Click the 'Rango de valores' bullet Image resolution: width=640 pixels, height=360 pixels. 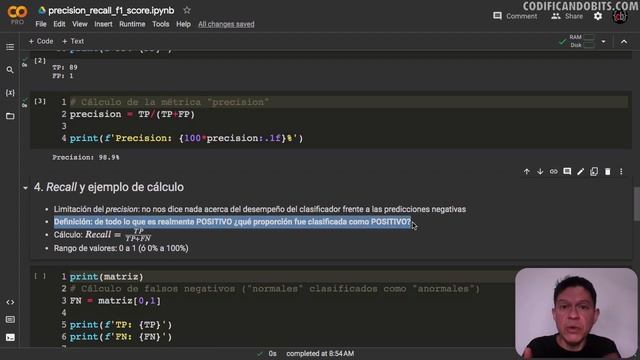coord(121,248)
